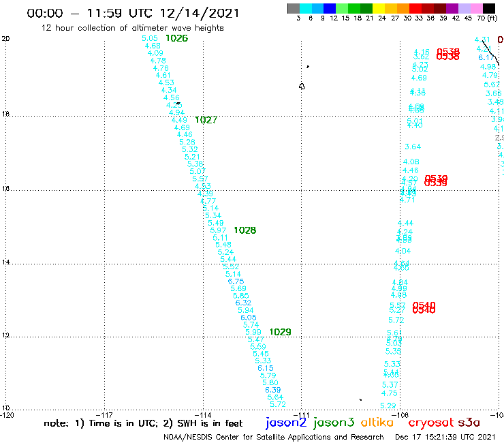Click the note 'Time is in UTC; SWH is in feet'
The image size is (504, 443).
pos(143,423)
